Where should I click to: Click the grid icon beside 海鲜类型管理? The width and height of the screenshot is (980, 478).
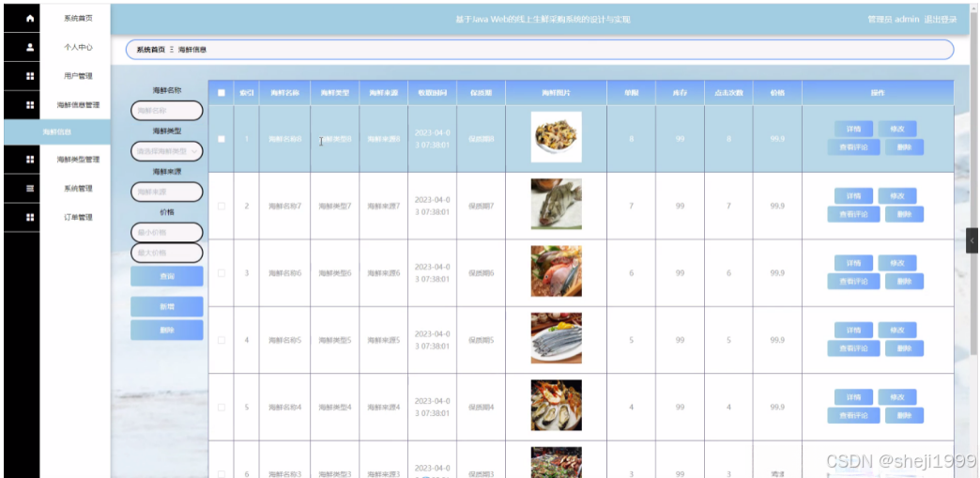pos(30,160)
